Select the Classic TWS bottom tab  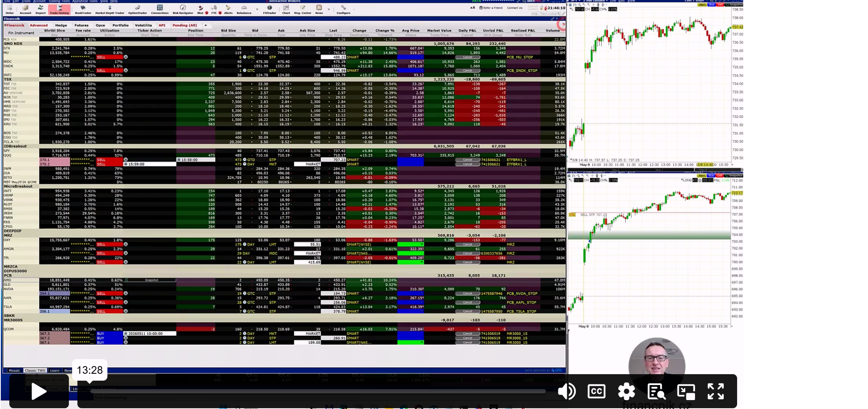click(x=35, y=371)
